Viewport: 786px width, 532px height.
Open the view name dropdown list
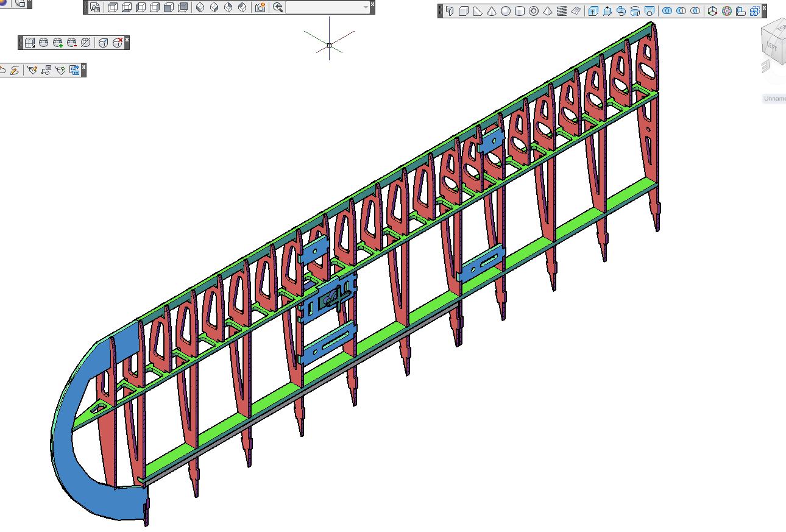(366, 7)
